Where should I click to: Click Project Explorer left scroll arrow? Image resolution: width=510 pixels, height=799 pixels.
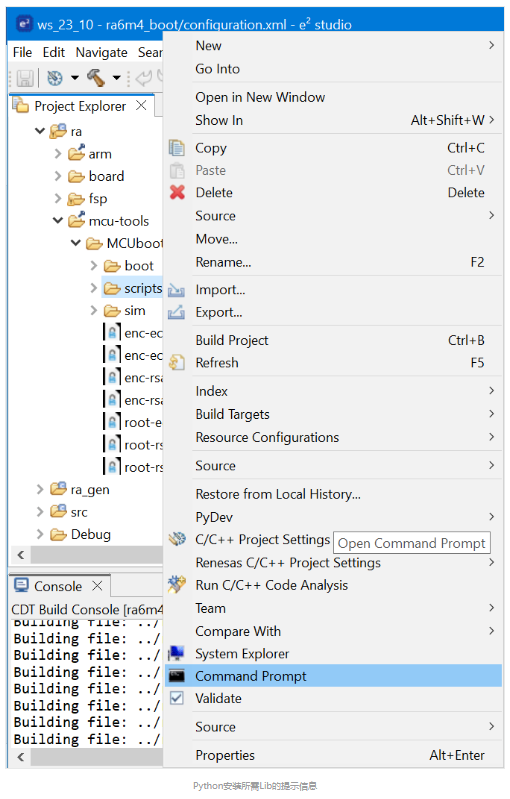click(x=20, y=554)
